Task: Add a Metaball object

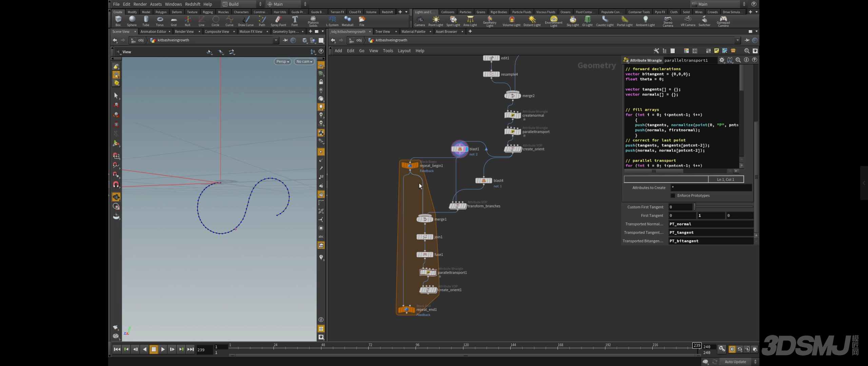Action: [348, 21]
